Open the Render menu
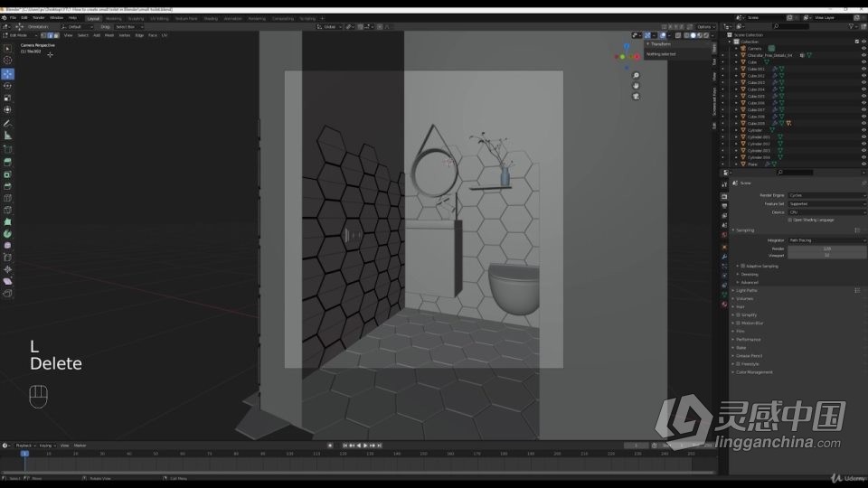Viewport: 868px width, 488px height. tap(38, 18)
